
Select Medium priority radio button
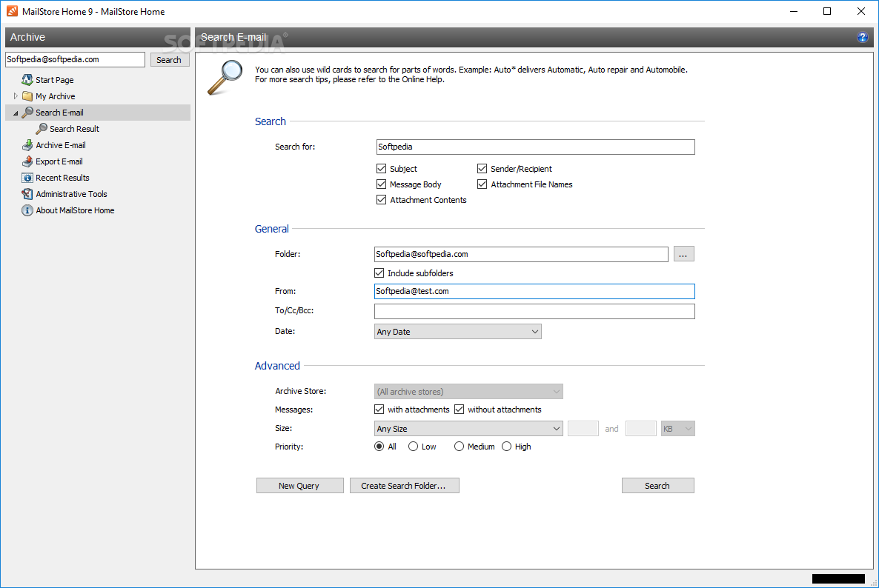(x=459, y=447)
